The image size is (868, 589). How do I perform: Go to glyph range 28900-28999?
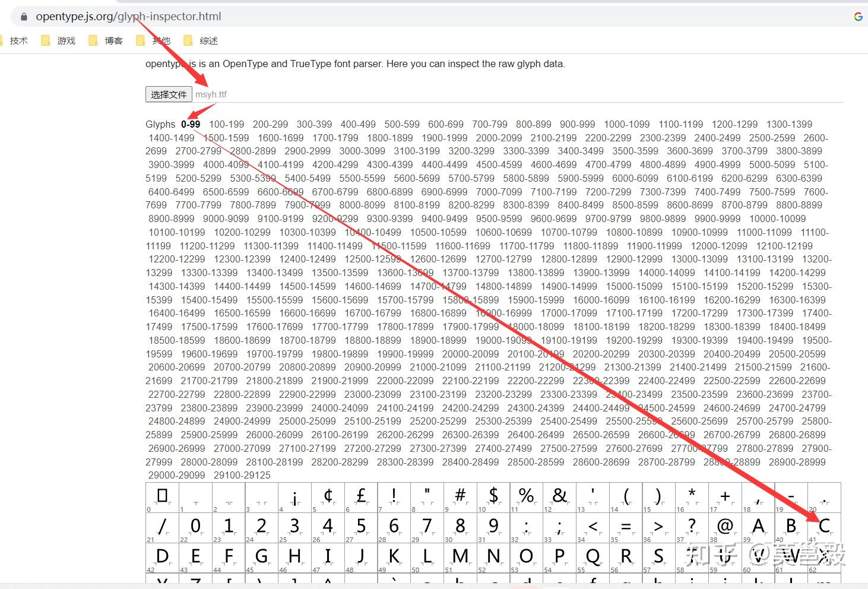pos(797,461)
